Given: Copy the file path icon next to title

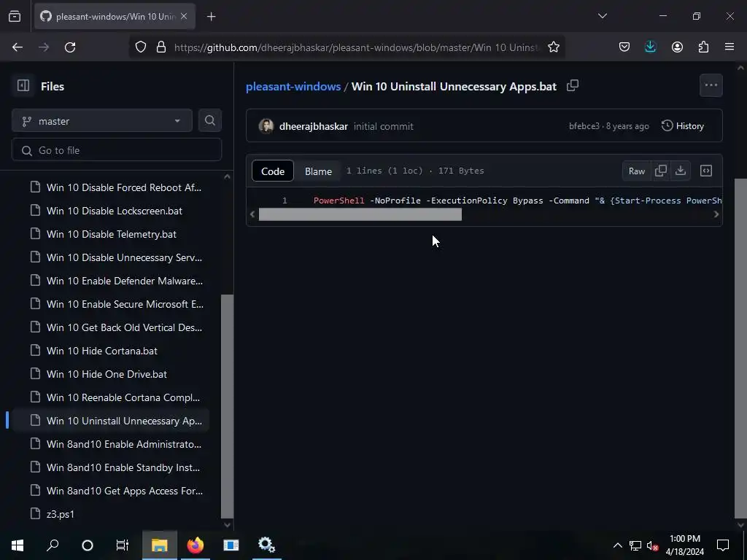Looking at the screenshot, I should click(573, 86).
